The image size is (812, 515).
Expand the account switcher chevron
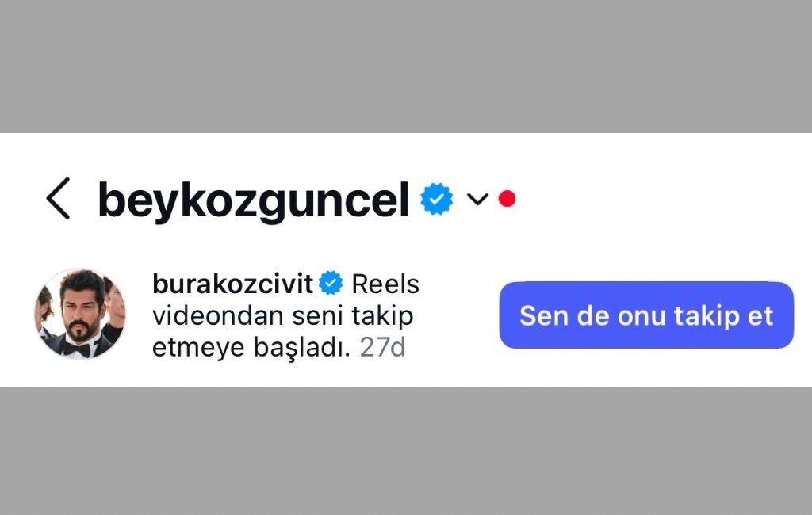pos(477,199)
